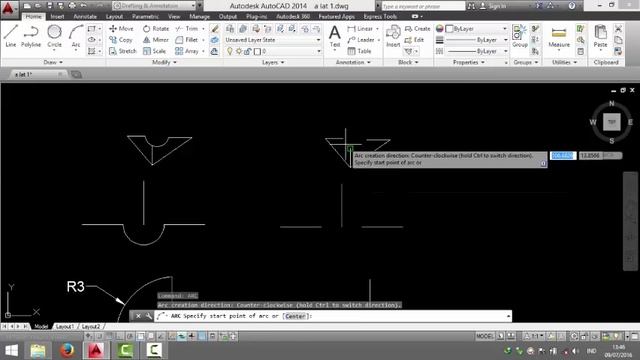Expand the Annotation panel

[353, 62]
